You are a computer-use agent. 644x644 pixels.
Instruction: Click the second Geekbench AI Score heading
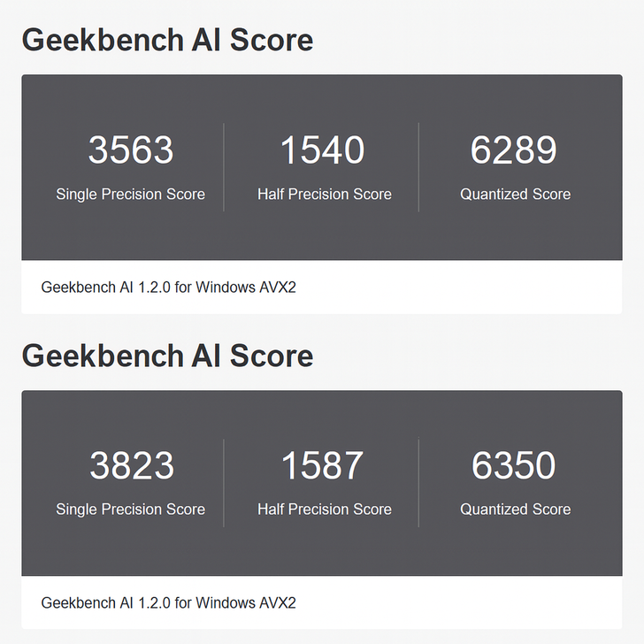click(x=167, y=356)
